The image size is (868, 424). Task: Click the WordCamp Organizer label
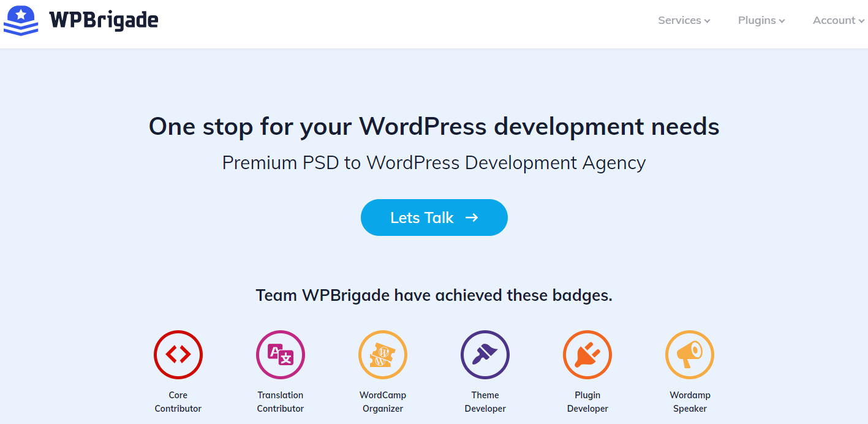pos(383,402)
